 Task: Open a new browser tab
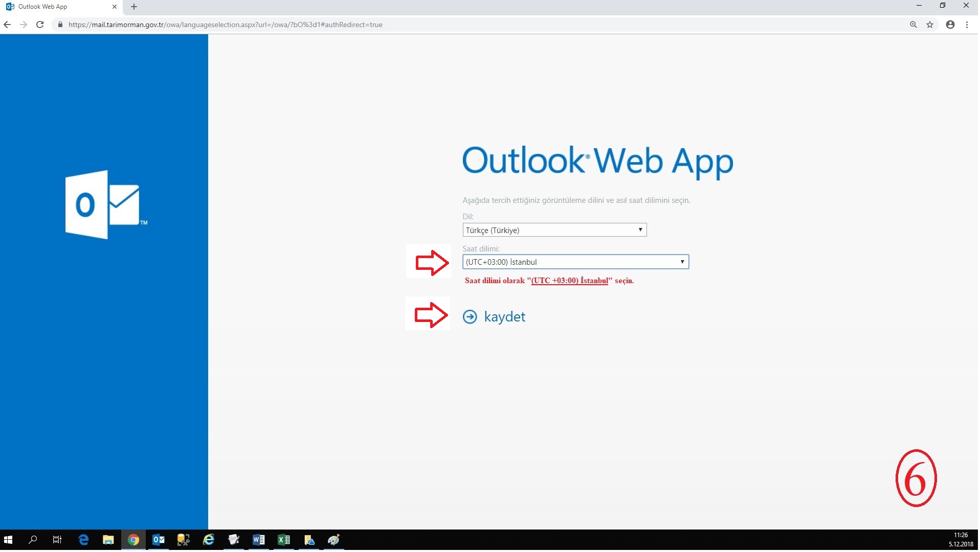[x=134, y=7]
